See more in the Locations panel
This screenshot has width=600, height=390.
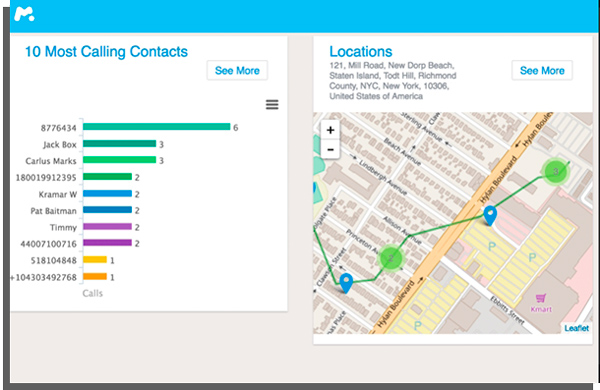point(542,70)
